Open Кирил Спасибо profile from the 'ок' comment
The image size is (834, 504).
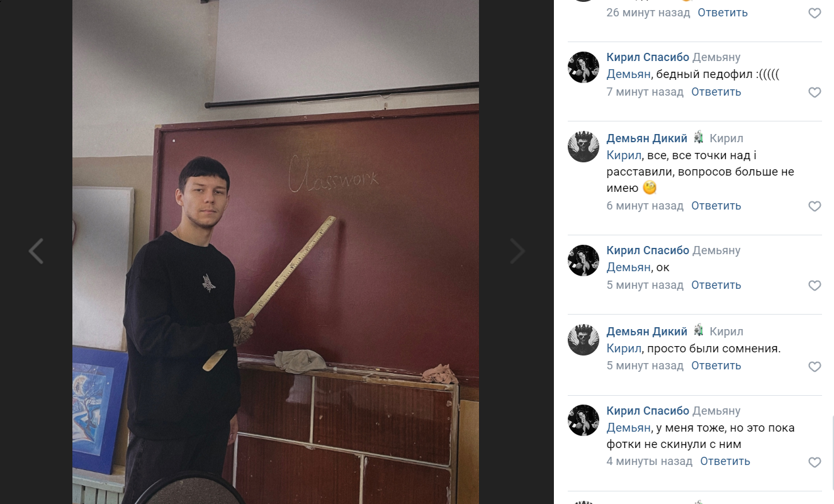point(648,250)
